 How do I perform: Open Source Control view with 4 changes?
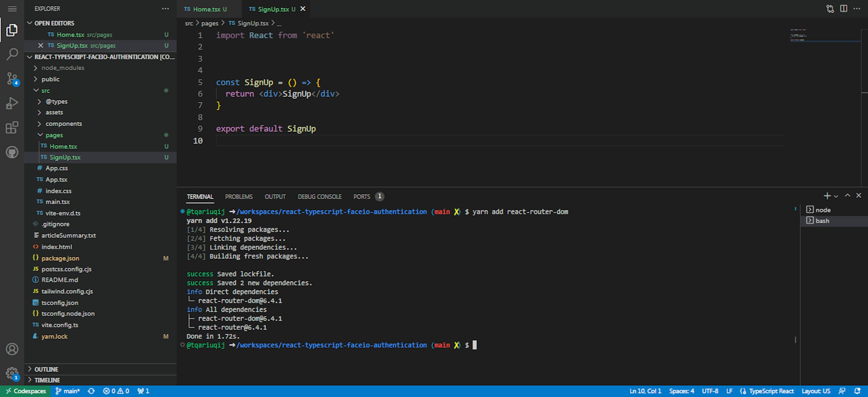[12, 78]
